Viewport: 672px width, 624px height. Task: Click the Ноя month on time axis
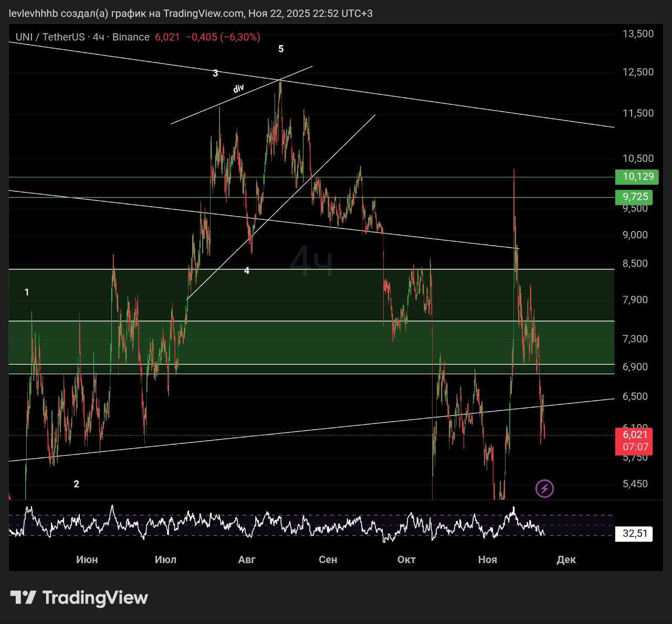pos(487,559)
